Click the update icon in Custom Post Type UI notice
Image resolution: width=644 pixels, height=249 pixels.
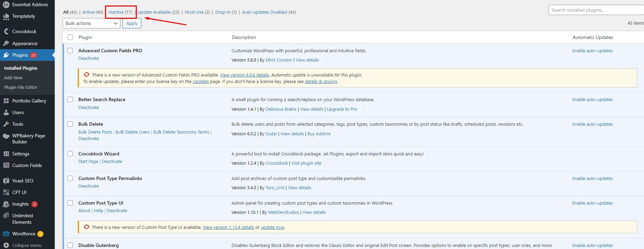coord(87,227)
